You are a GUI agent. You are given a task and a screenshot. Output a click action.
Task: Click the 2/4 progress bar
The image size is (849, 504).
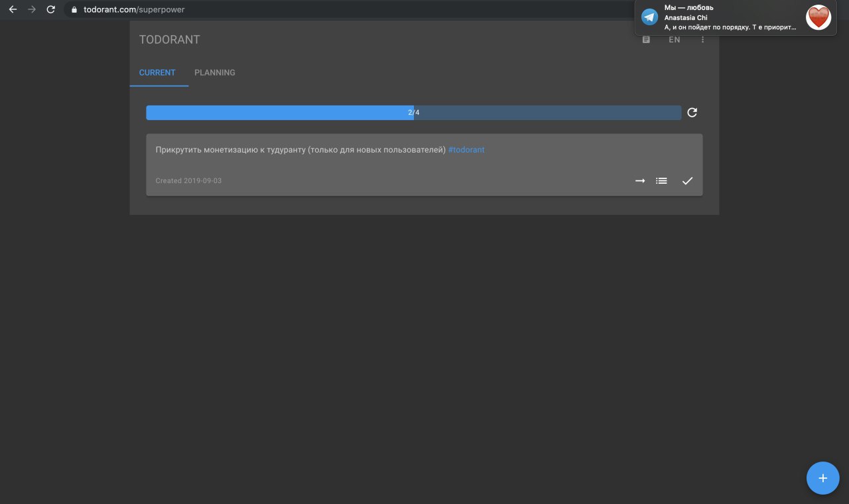pyautogui.click(x=413, y=113)
